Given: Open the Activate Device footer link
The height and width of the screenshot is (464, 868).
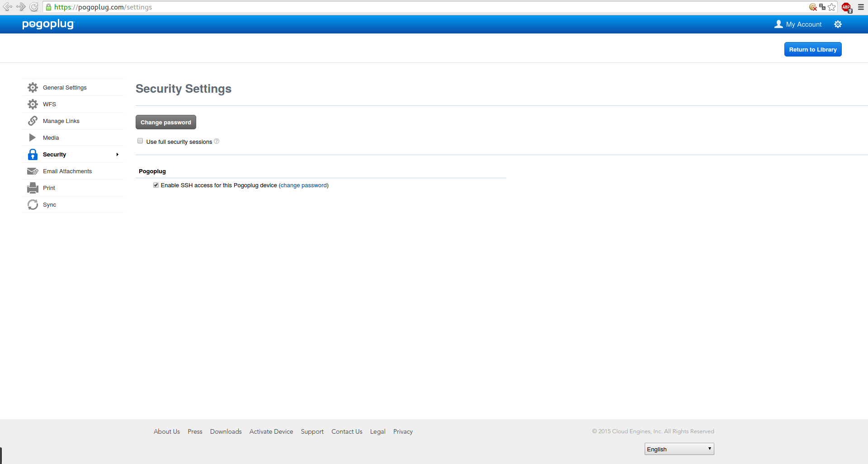Looking at the screenshot, I should coord(271,431).
